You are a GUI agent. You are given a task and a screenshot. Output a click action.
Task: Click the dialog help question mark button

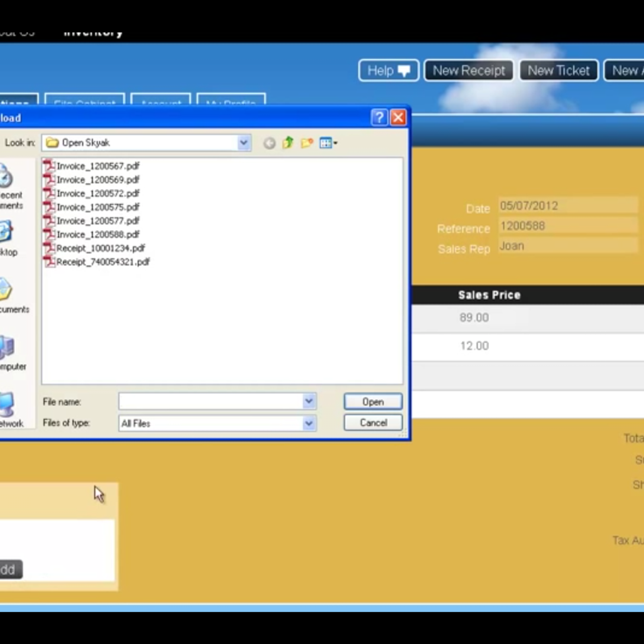point(379,118)
